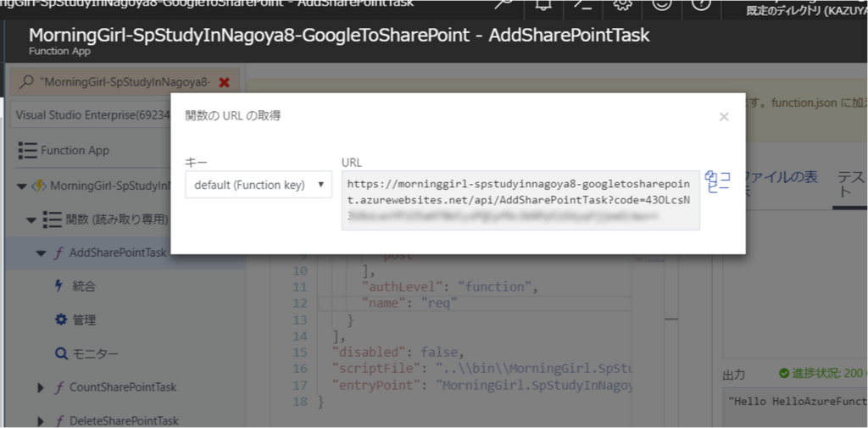Select Function App in the sidebar
Viewport: 868px width, 428px height.
(x=75, y=151)
